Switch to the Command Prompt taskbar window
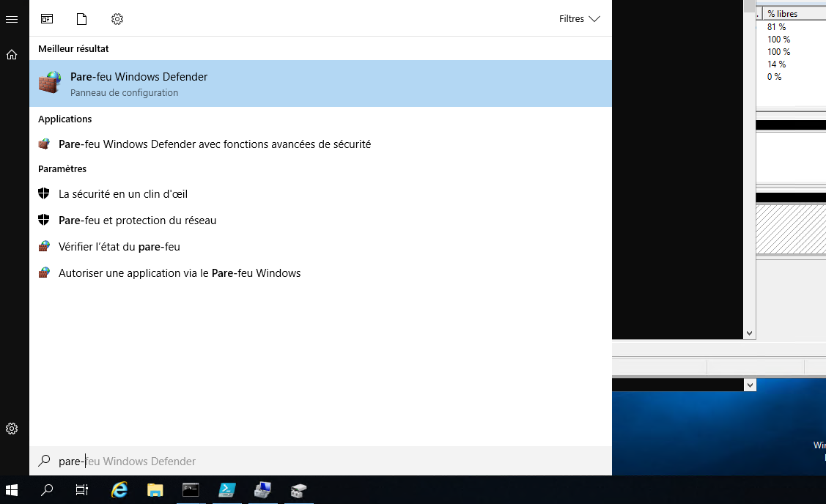826x504 pixels. tap(191, 490)
